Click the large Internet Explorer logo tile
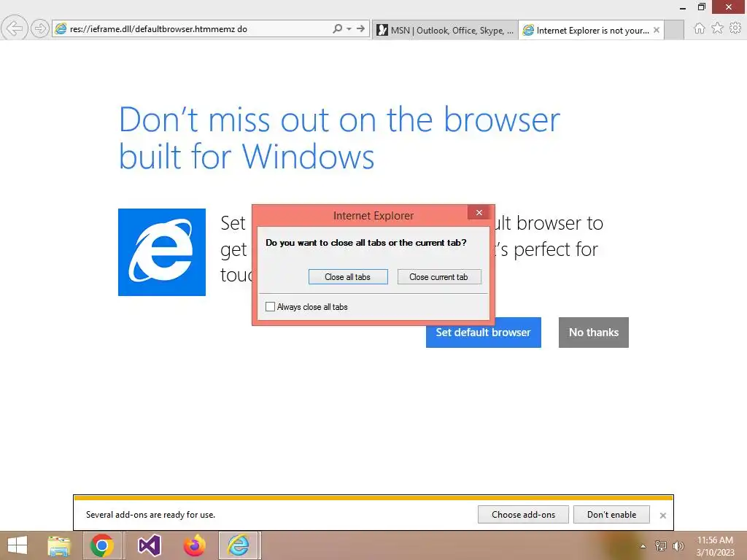Viewport: 747px width, 560px height. click(x=162, y=252)
